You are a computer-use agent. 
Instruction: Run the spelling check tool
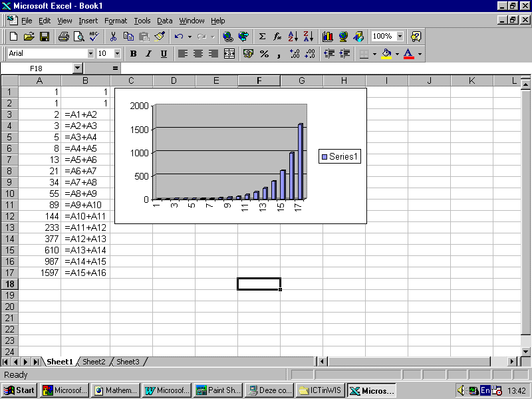94,37
